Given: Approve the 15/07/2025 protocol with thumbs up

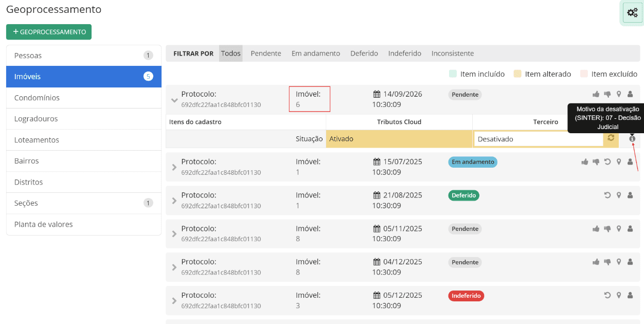Looking at the screenshot, I should tap(585, 161).
